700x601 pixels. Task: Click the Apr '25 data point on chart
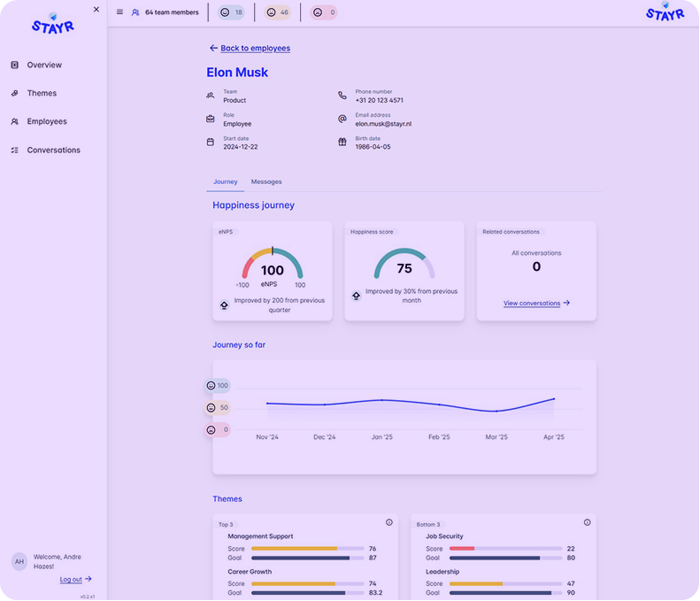(x=554, y=398)
